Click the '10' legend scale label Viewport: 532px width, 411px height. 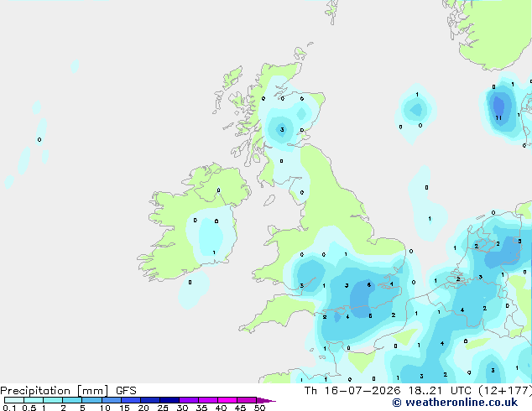click(105, 408)
